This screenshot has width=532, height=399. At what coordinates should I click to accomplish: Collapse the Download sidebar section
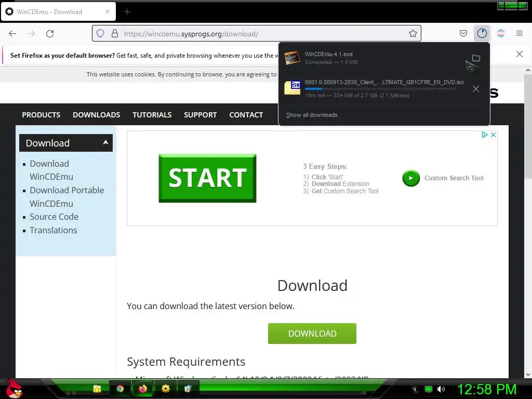point(66,143)
